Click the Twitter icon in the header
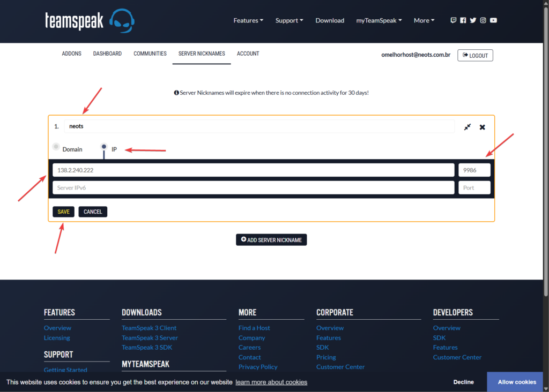The height and width of the screenshot is (392, 549). pyautogui.click(x=473, y=20)
